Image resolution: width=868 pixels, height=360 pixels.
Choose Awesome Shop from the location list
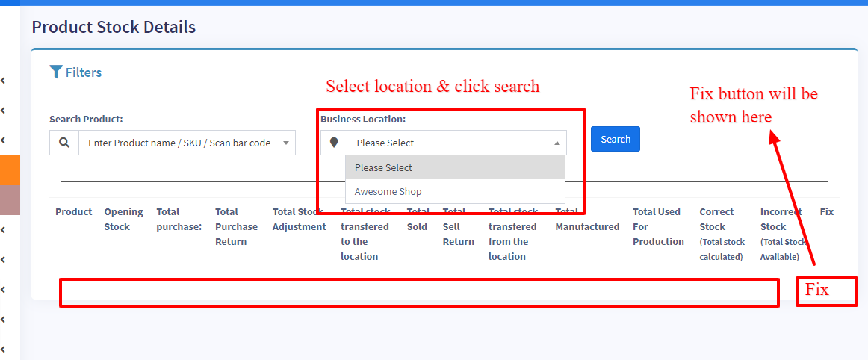click(388, 191)
